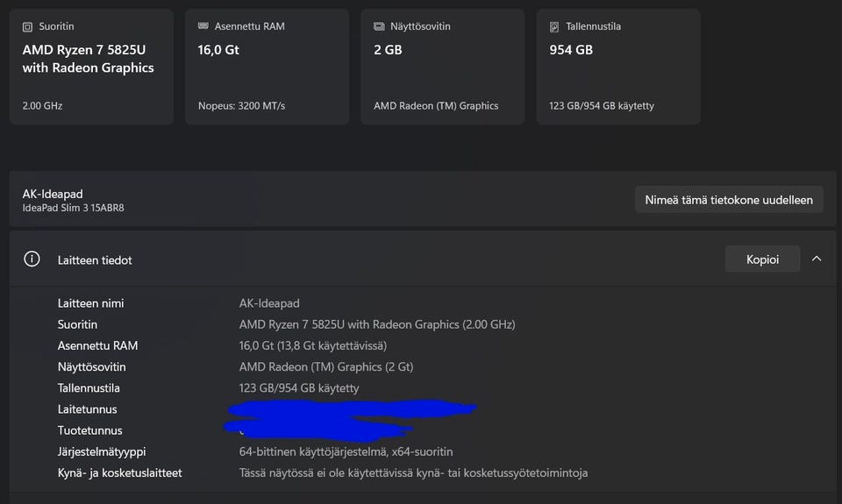Select 123 GB/954 GB käytetty value in details list

click(x=298, y=388)
